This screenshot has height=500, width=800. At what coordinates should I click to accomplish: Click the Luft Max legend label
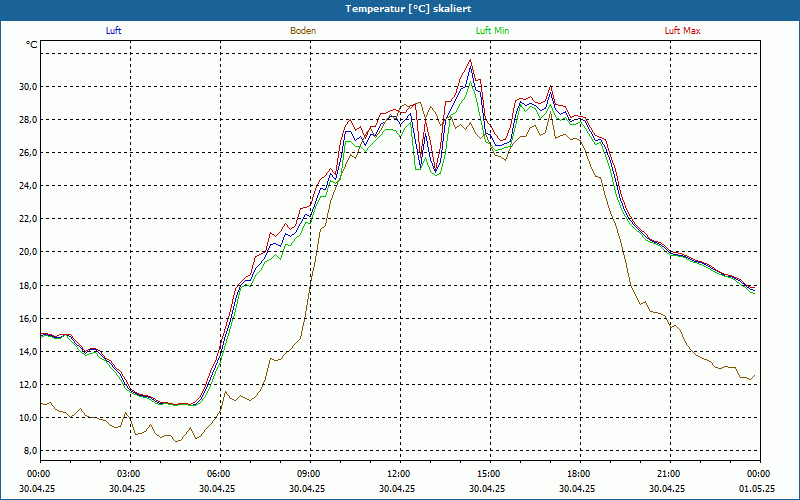(x=682, y=31)
